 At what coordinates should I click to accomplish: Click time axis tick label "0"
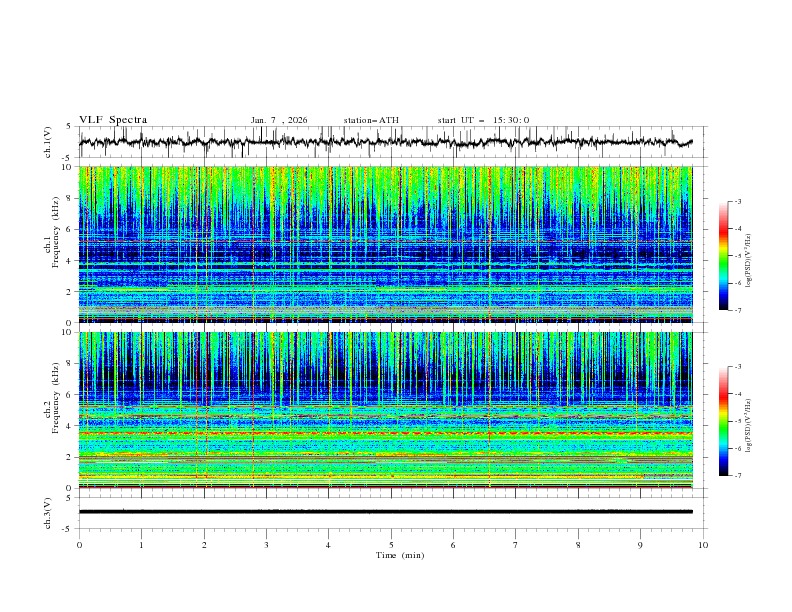tap(79, 545)
